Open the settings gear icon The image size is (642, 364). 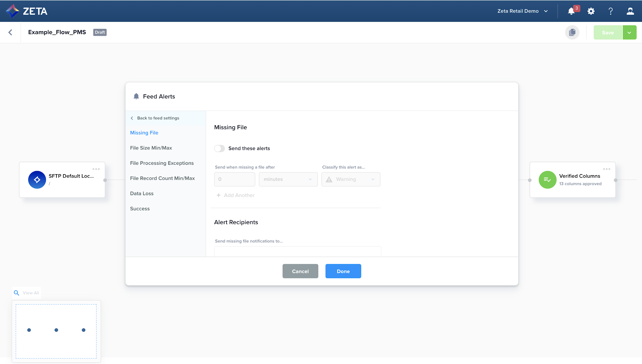(591, 11)
